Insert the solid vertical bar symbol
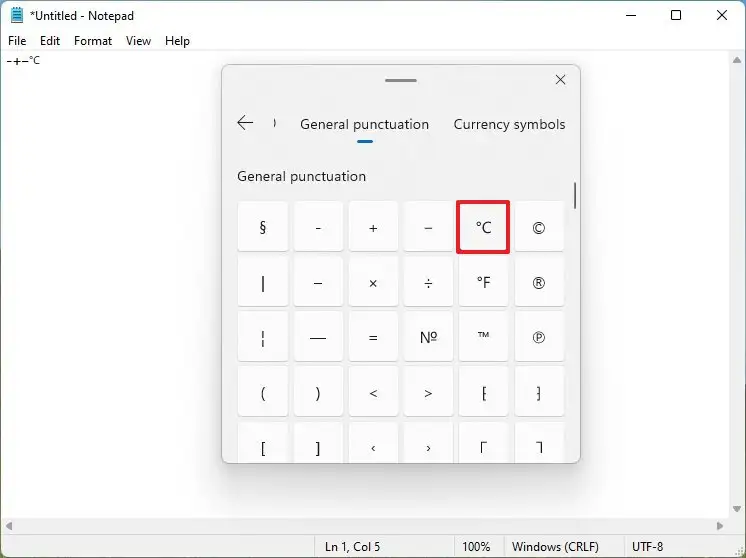Image resolution: width=746 pixels, height=558 pixels. (263, 282)
